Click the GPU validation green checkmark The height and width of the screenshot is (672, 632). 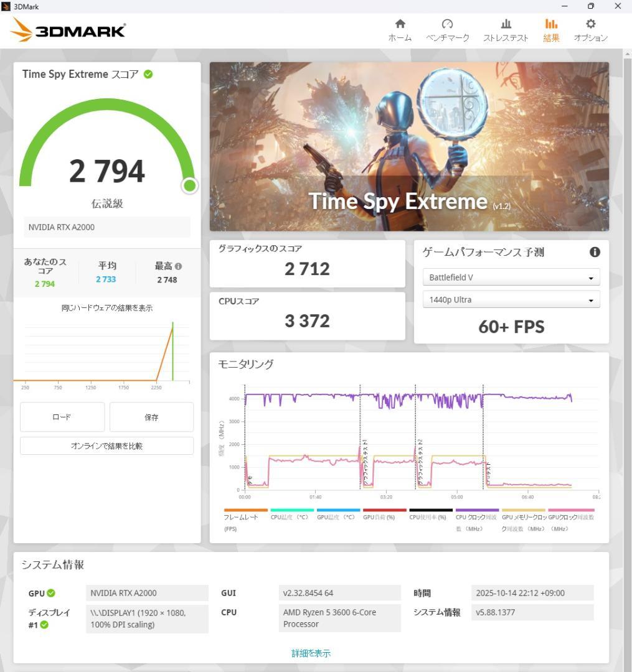tap(50, 594)
